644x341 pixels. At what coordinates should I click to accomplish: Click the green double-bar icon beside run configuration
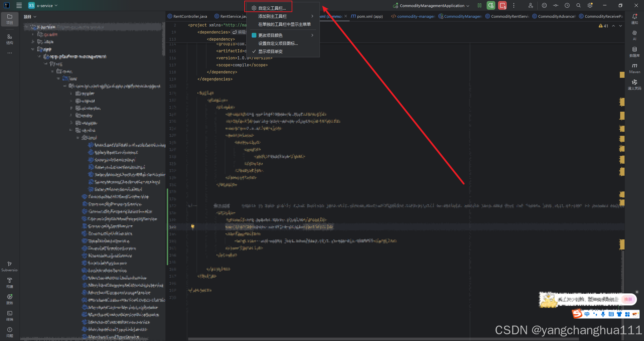[480, 5]
